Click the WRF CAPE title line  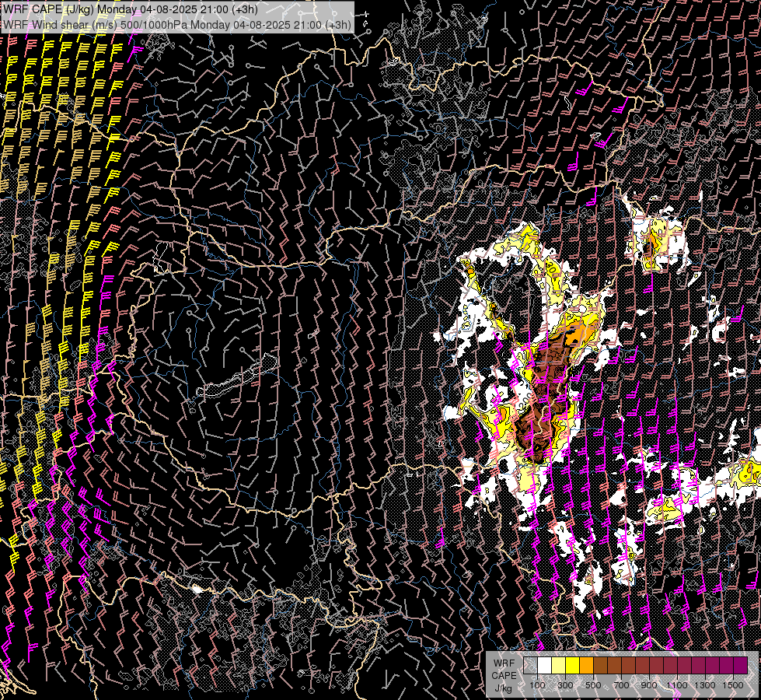(x=131, y=9)
